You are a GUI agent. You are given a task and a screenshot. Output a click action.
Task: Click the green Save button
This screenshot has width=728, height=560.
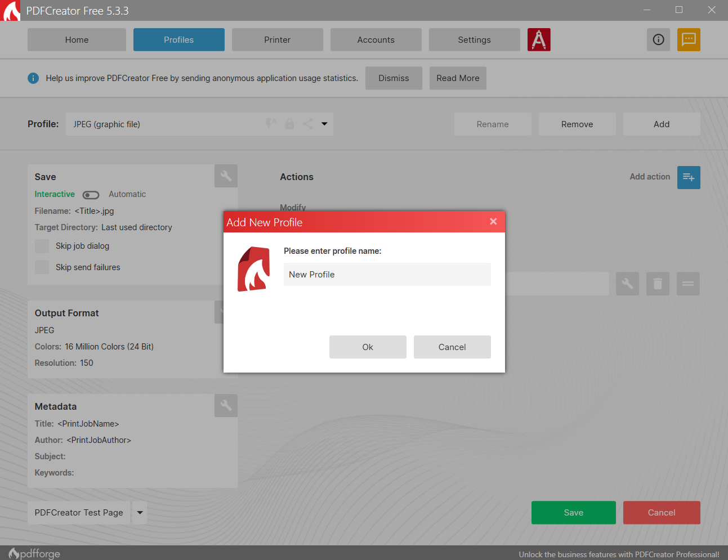click(574, 513)
